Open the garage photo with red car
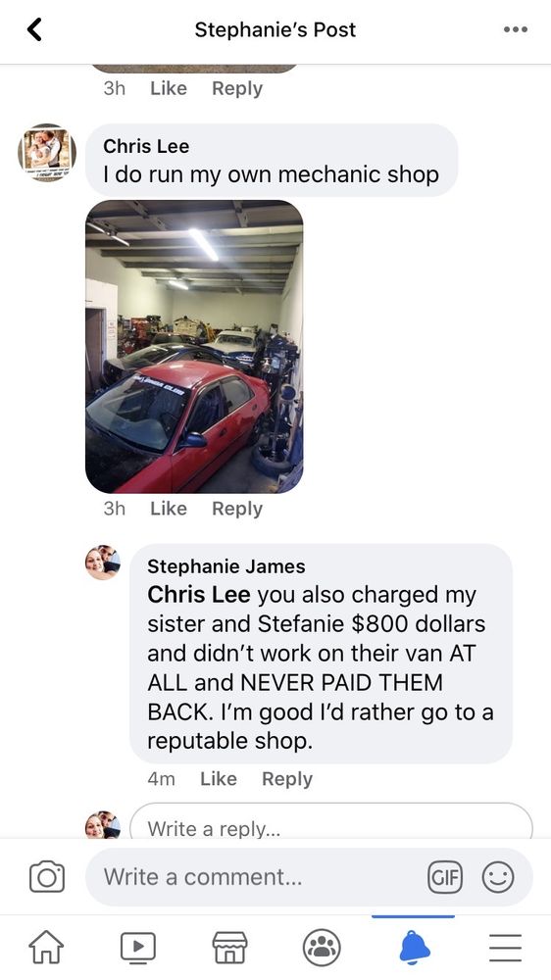Image resolution: width=551 pixels, height=980 pixels. 194,347
